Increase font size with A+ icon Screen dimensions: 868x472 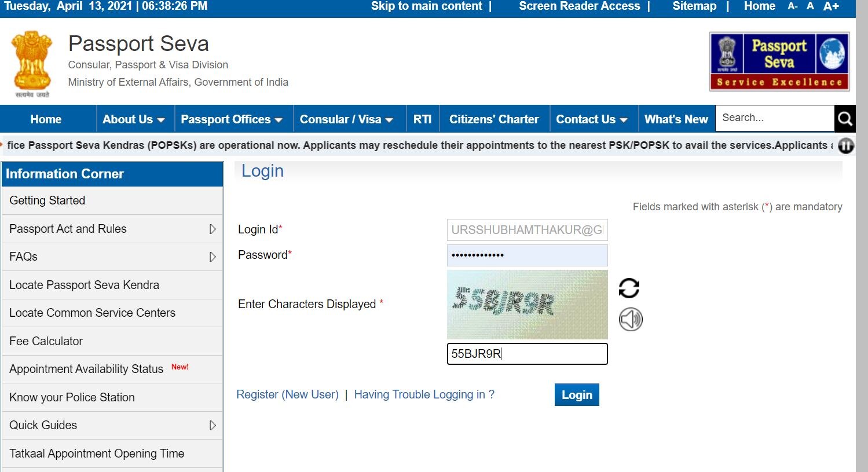(x=831, y=6)
